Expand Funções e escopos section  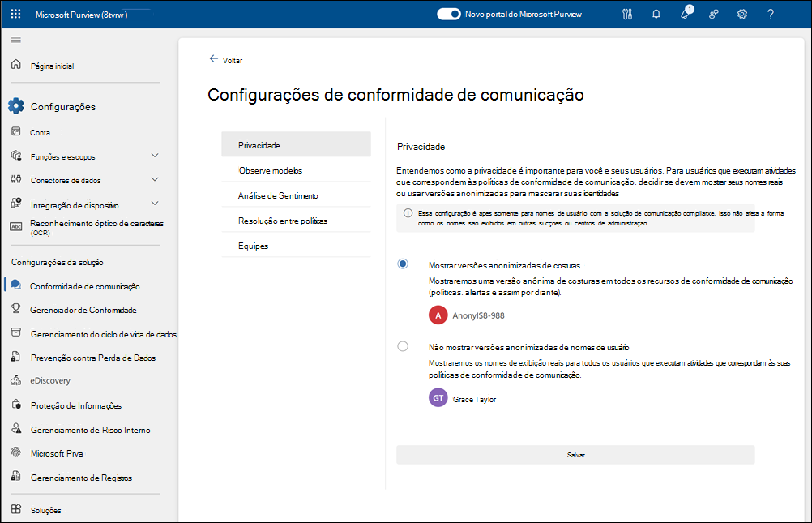click(68, 156)
